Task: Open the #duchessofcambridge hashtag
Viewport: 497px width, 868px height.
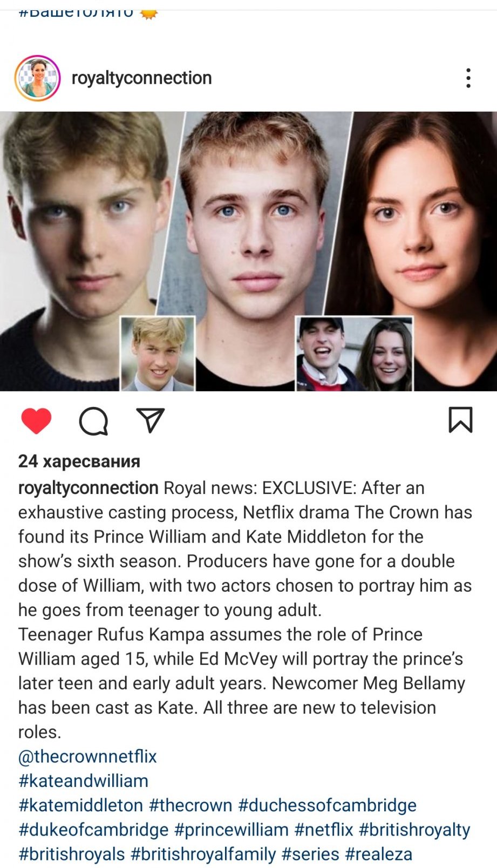Action: click(x=328, y=805)
